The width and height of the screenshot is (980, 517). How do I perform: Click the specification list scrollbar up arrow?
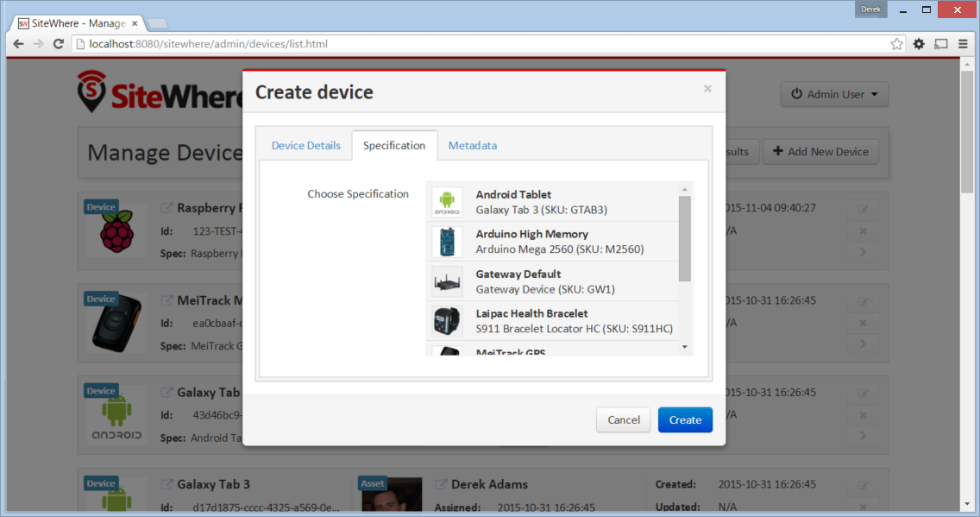click(x=685, y=189)
